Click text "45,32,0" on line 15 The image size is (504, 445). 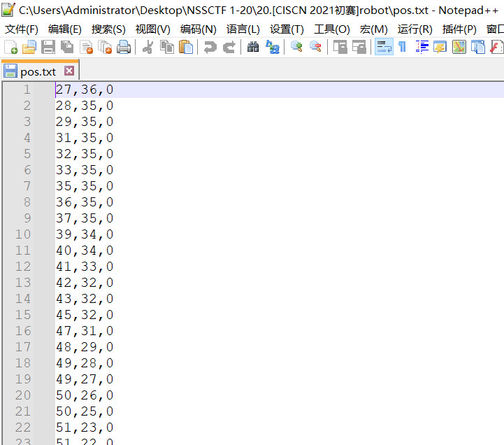point(85,315)
